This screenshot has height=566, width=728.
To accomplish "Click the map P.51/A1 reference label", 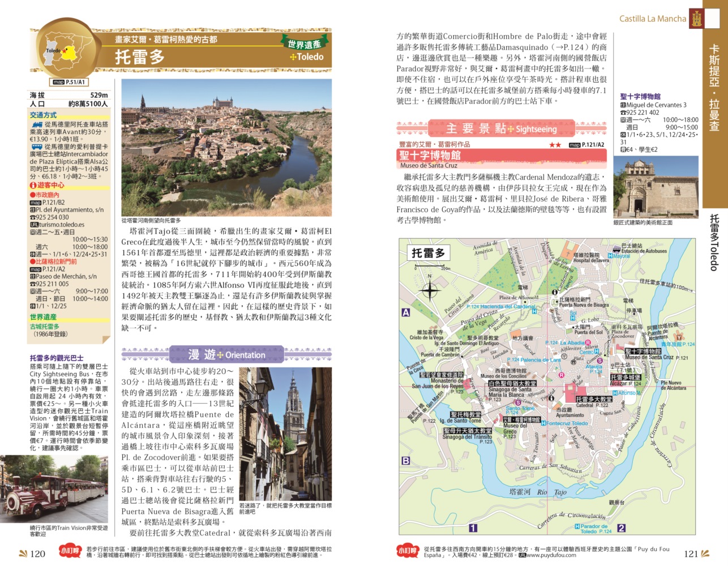I will tap(68, 82).
